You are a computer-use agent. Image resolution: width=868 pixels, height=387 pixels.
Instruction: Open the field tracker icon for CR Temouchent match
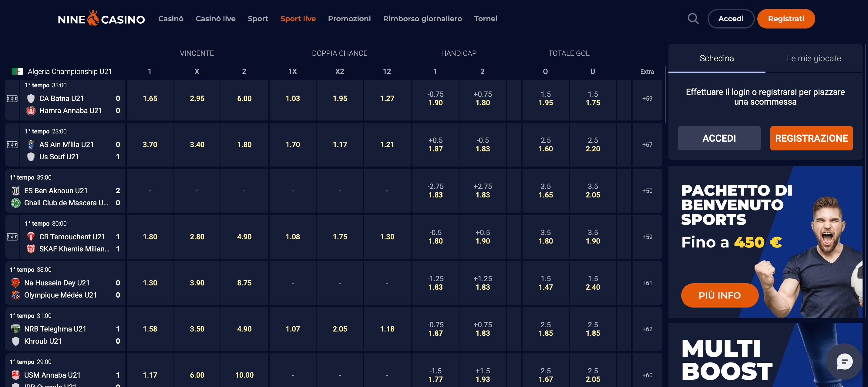coord(12,237)
